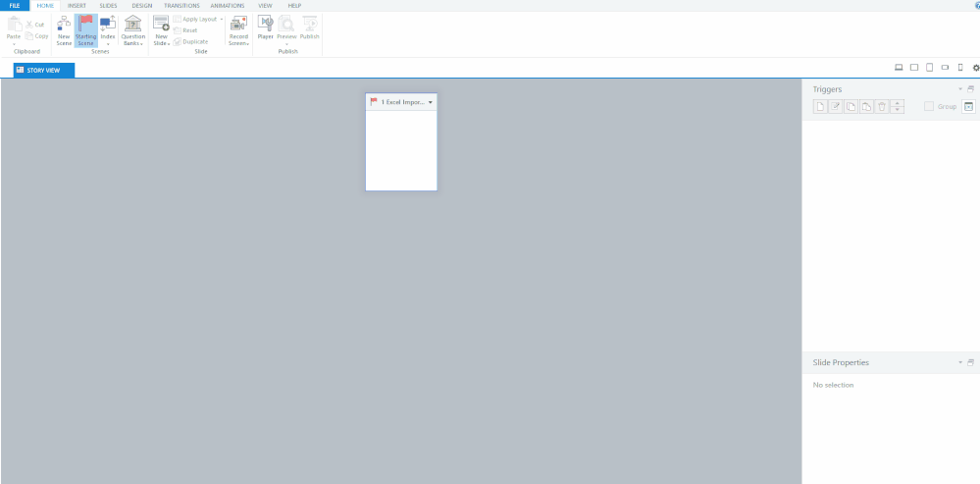The width and height of the screenshot is (980, 484).
Task: Move trigger down arrow
Action: click(x=897, y=110)
